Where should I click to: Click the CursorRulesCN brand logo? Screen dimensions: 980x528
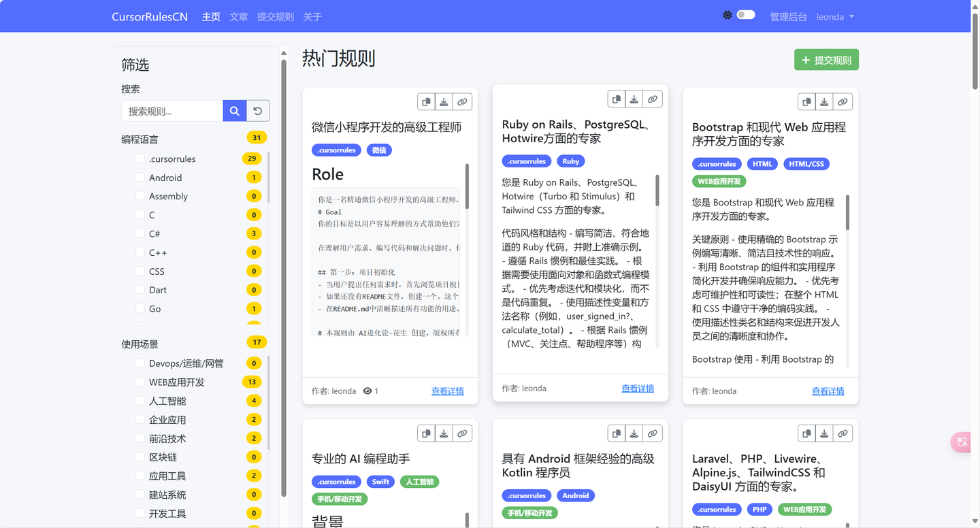pyautogui.click(x=150, y=17)
